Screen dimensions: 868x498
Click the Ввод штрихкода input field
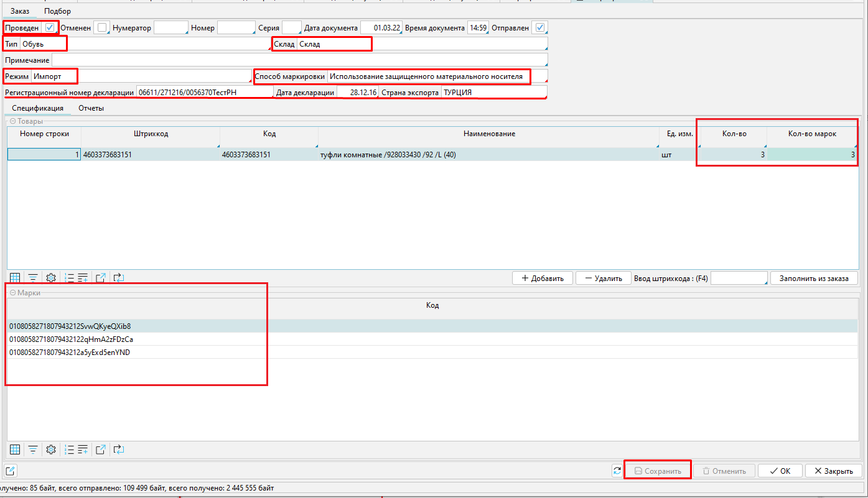(x=739, y=278)
